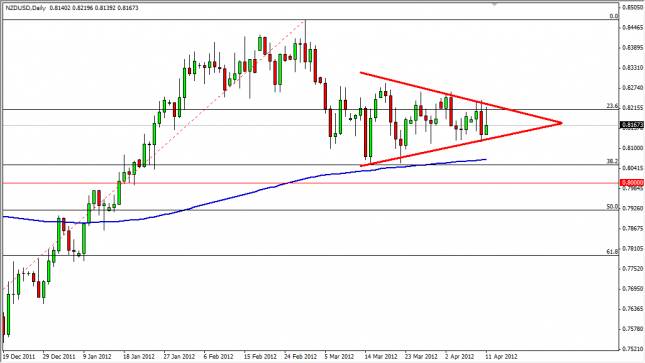Select the red triangle pattern apex point
The image size is (645, 363).
point(560,123)
